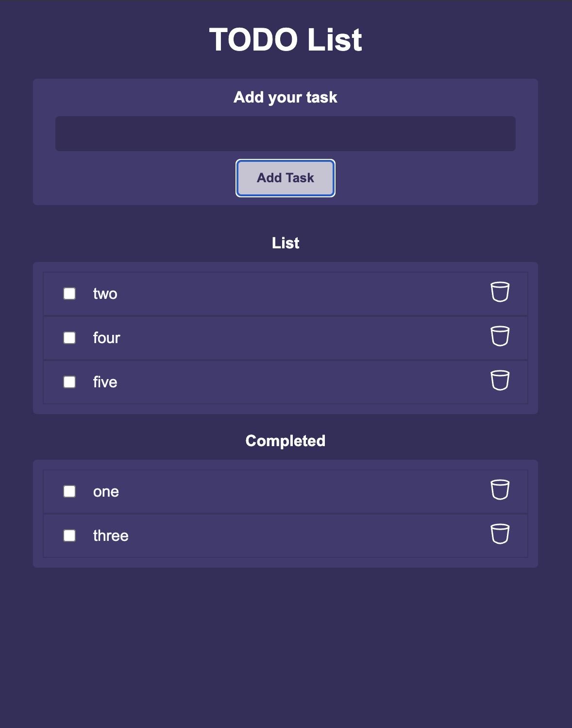Click the text label of task two
The height and width of the screenshot is (728, 572).
pyautogui.click(x=105, y=294)
